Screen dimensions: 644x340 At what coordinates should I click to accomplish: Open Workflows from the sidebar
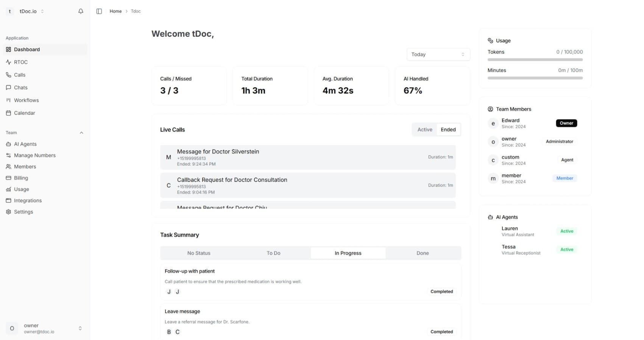26,100
